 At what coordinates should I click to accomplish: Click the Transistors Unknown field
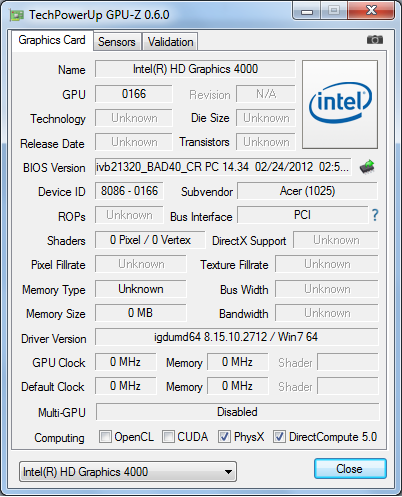coord(266,142)
